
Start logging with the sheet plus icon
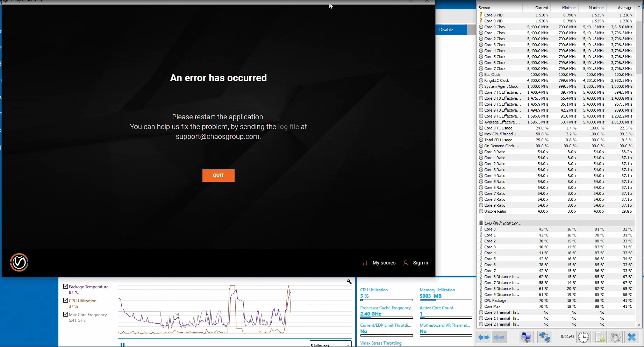coord(600,338)
